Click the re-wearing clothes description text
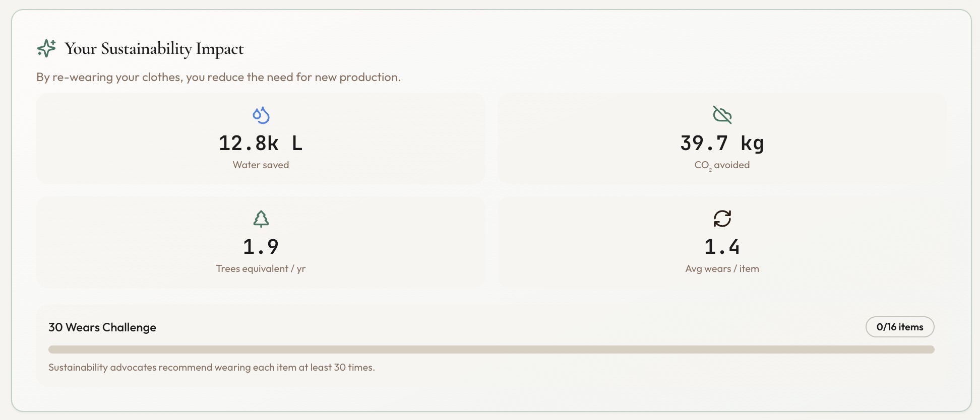Image resolution: width=980 pixels, height=420 pixels. click(218, 77)
